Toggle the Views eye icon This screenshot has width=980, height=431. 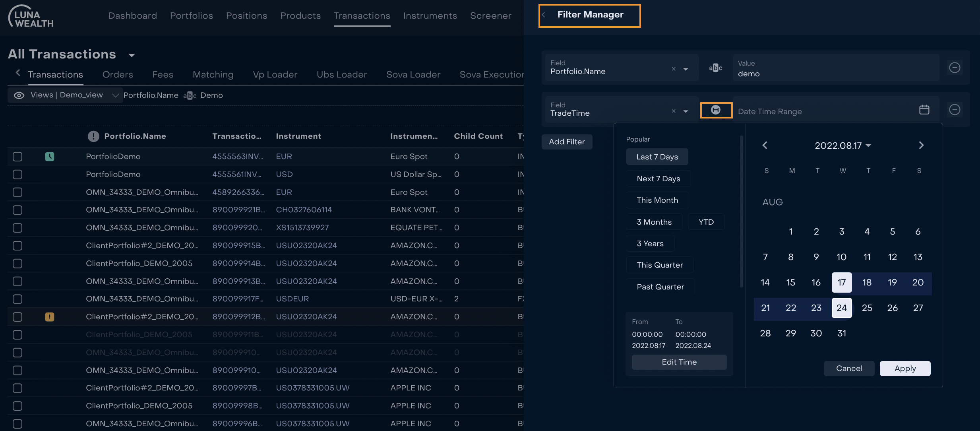[x=19, y=95]
